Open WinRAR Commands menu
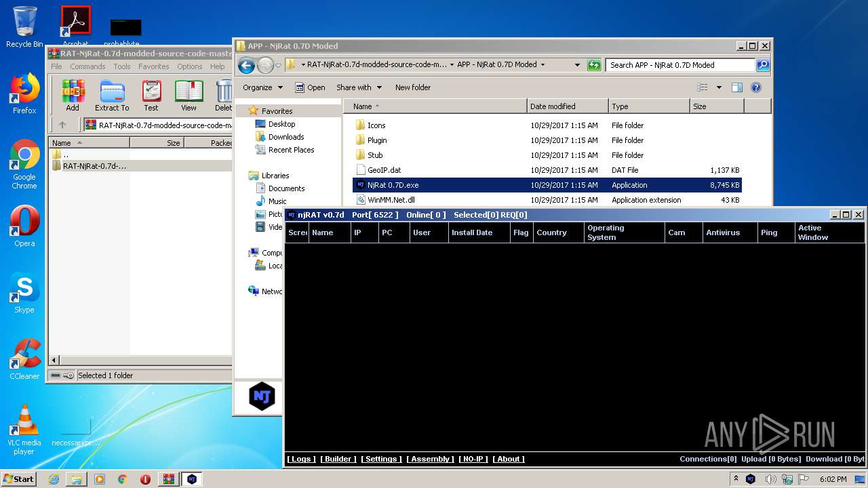 coord(87,66)
